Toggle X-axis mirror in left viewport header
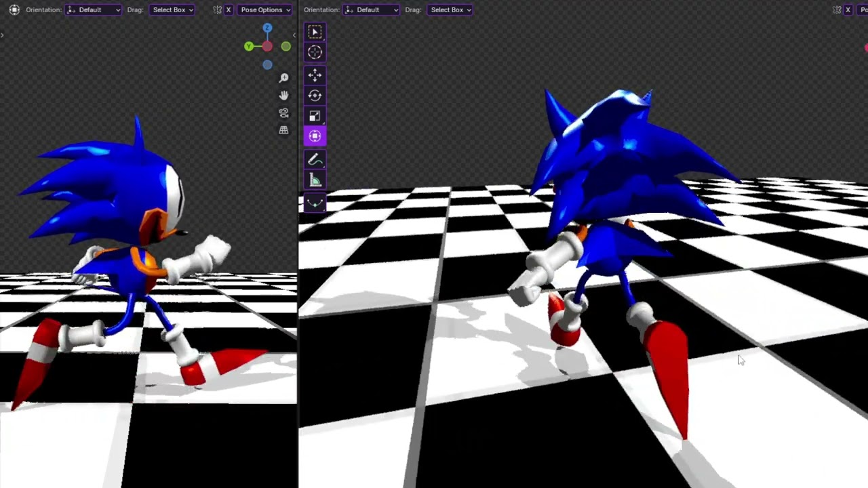The width and height of the screenshot is (868, 488). click(x=229, y=9)
